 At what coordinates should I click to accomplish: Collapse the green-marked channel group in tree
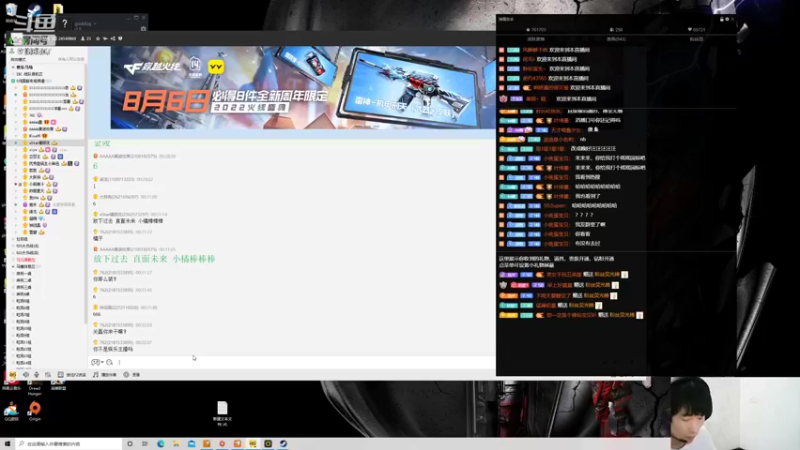(x=13, y=81)
